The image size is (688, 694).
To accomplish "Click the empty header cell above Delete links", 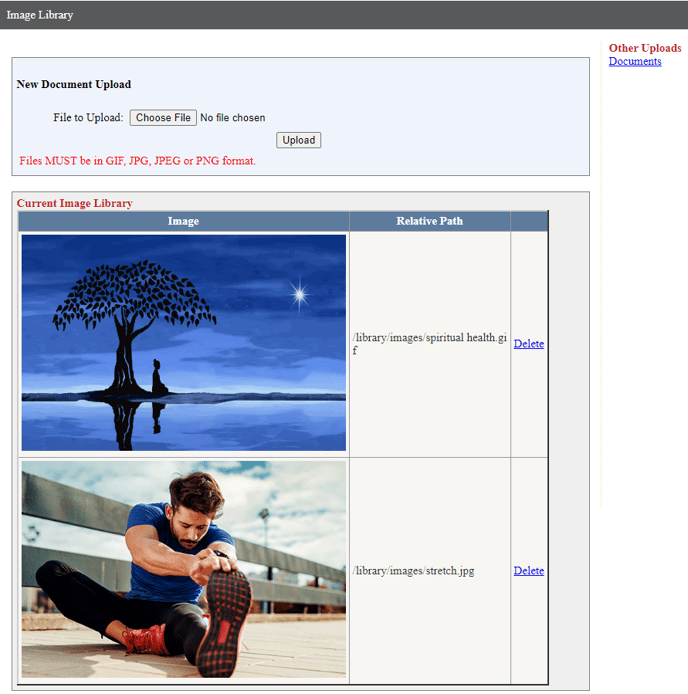I will click(x=529, y=221).
